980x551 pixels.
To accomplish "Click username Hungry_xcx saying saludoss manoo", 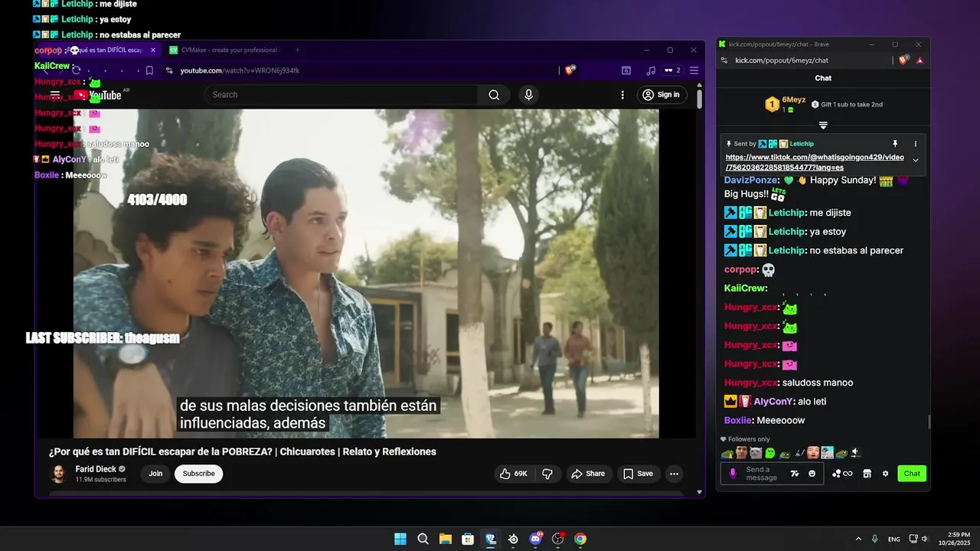I will [x=750, y=383].
